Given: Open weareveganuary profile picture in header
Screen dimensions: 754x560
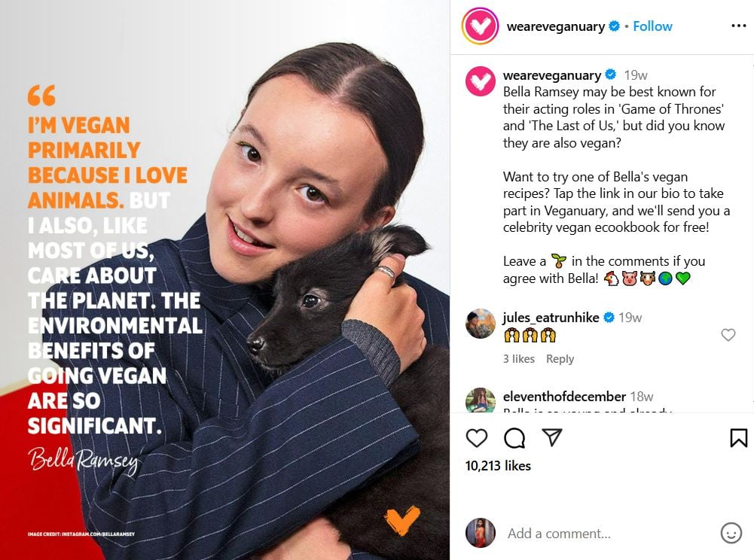Looking at the screenshot, I should 480,26.
